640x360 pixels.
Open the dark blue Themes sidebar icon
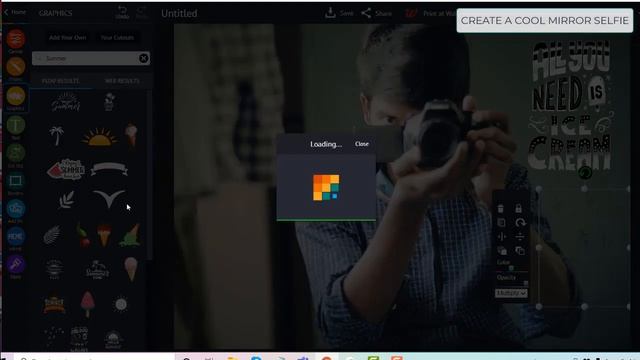pyautogui.click(x=16, y=236)
